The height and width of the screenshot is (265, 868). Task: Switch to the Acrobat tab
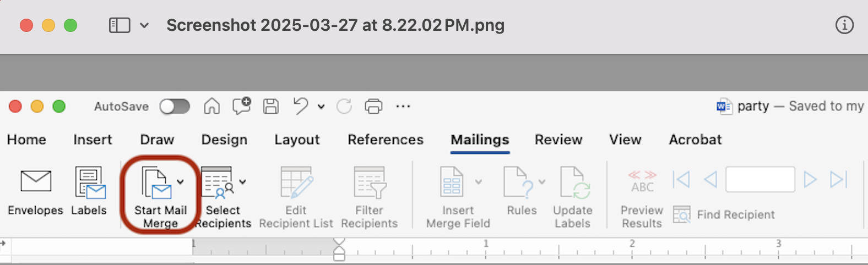pos(695,140)
